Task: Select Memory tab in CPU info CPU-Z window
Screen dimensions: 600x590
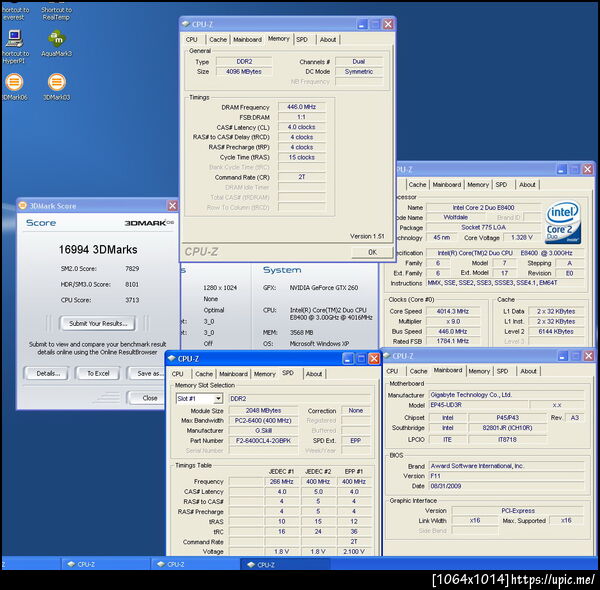Action: 478,184
